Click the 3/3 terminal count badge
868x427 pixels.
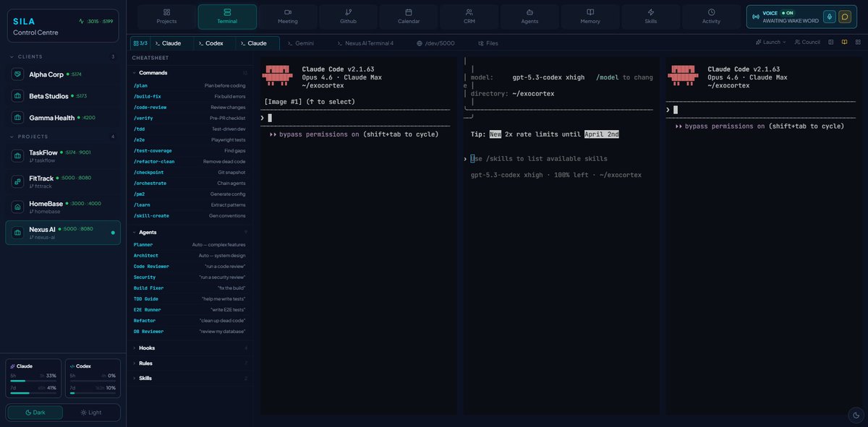[x=140, y=43]
